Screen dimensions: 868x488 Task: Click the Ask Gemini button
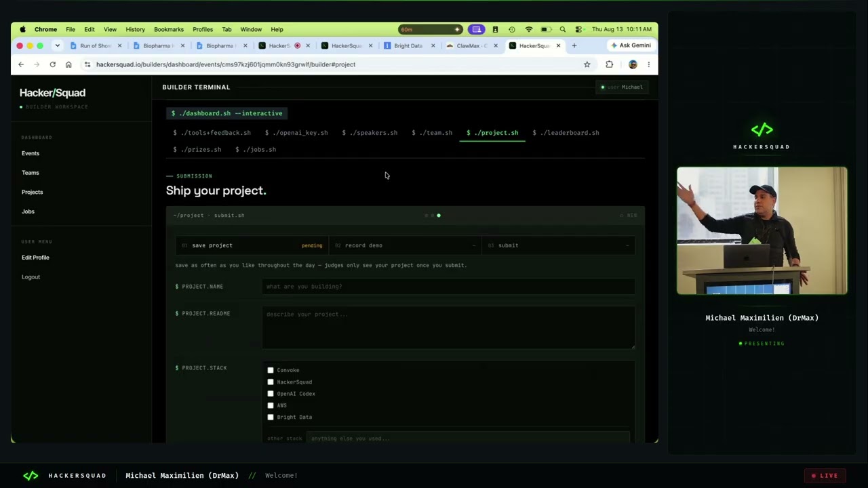tap(631, 45)
